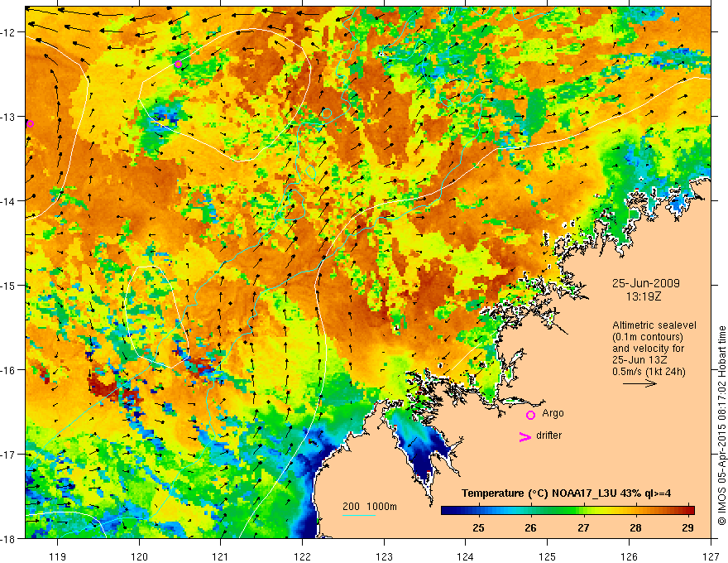Click the time label 13:19Z
The width and height of the screenshot is (728, 563).
643,296
